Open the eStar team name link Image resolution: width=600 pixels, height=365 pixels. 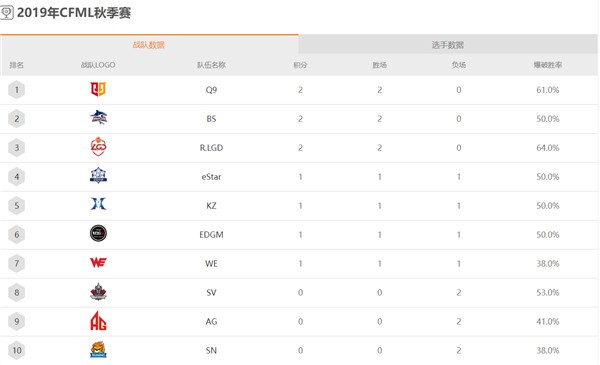pos(211,177)
